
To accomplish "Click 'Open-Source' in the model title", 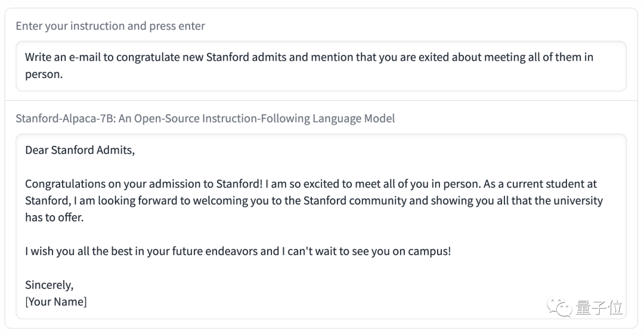I will tap(166, 118).
